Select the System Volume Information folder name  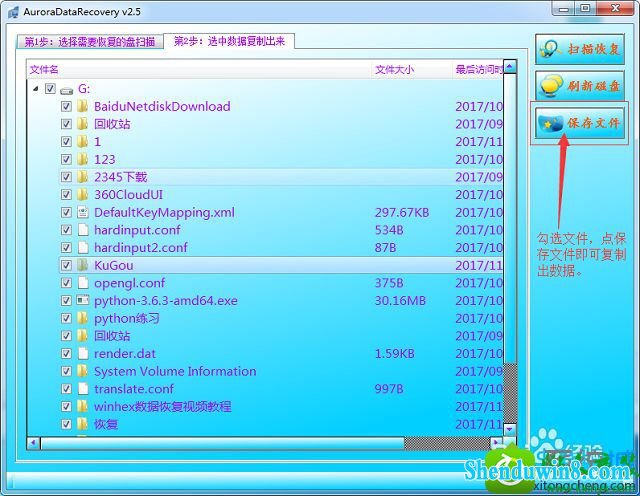tap(175, 371)
